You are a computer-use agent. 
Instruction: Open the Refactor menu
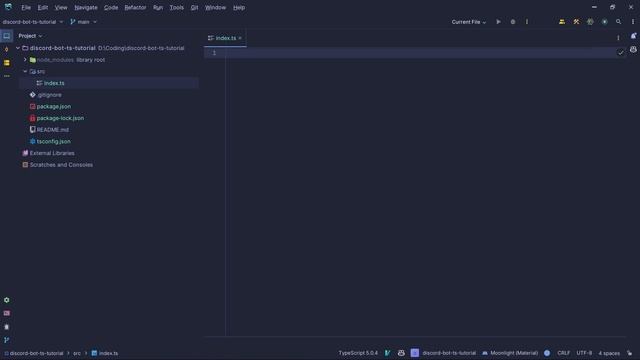coord(135,7)
